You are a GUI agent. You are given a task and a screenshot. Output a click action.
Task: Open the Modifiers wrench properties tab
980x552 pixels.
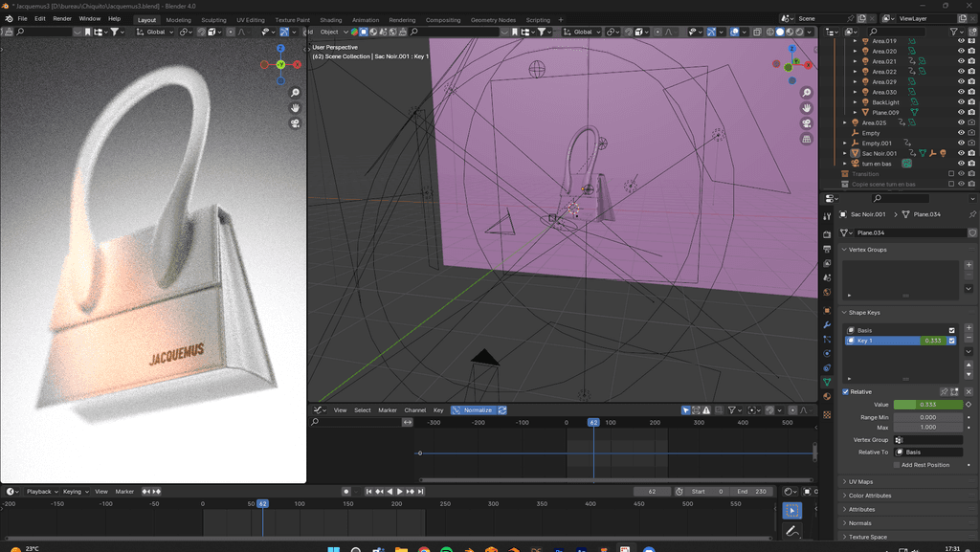pyautogui.click(x=827, y=325)
